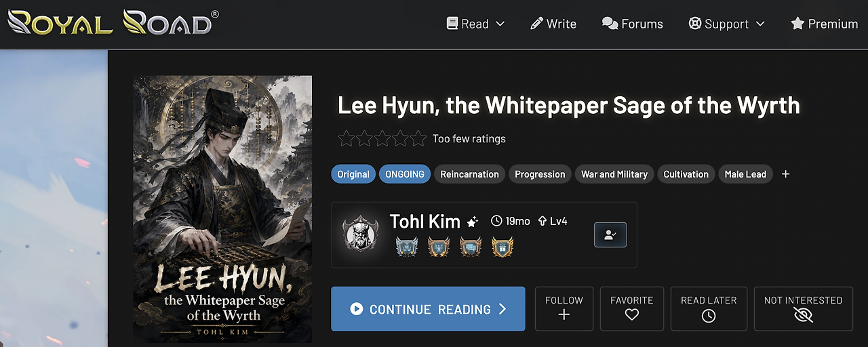Click the CONTINUE READING button
The image size is (868, 347).
click(428, 309)
